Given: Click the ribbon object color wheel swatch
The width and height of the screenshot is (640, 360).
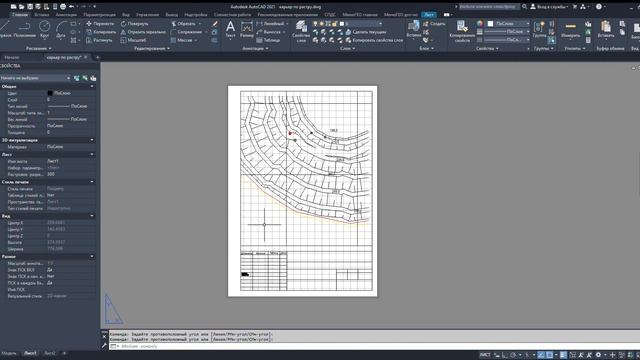Looking at the screenshot, I should (480, 24).
